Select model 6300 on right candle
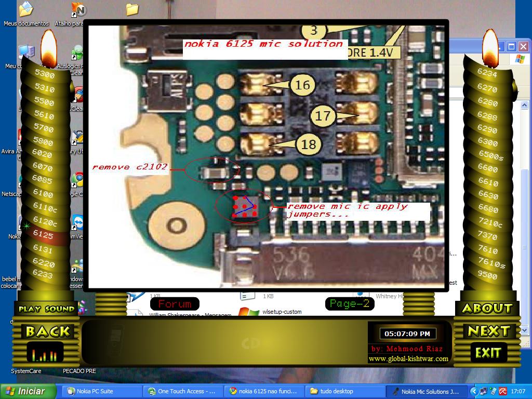The width and height of the screenshot is (532, 399). (x=488, y=142)
